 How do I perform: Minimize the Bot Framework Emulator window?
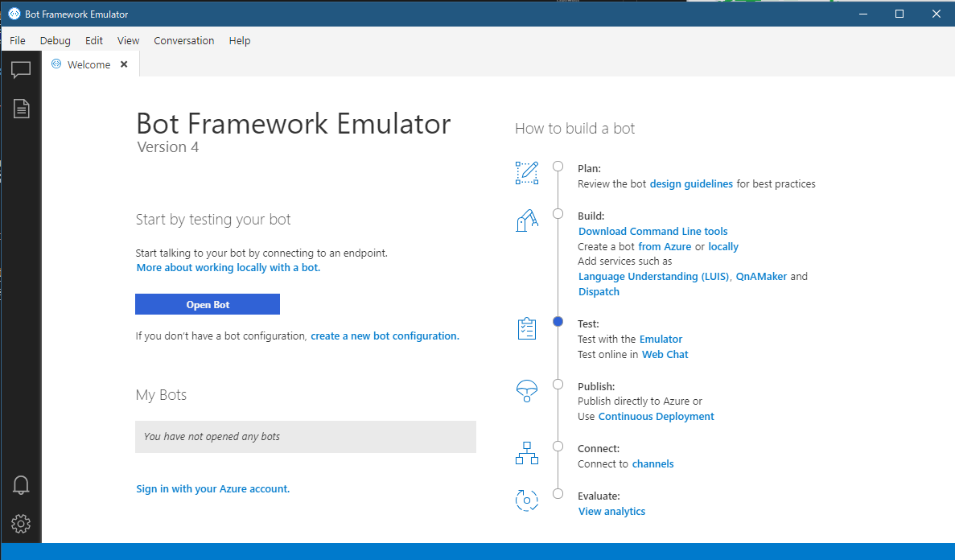[863, 14]
